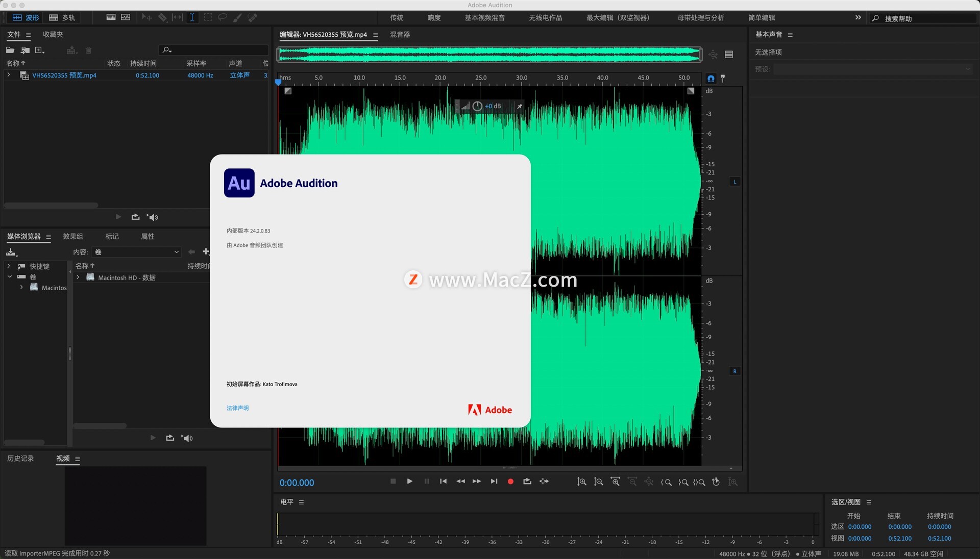Click the Fast Forward button
This screenshot has width=980, height=559.
[477, 481]
